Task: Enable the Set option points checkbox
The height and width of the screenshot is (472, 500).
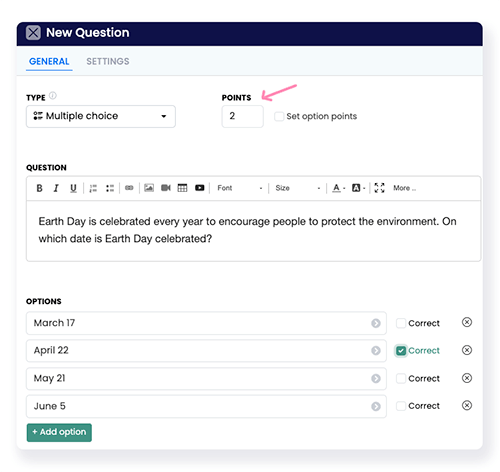Action: 279,116
